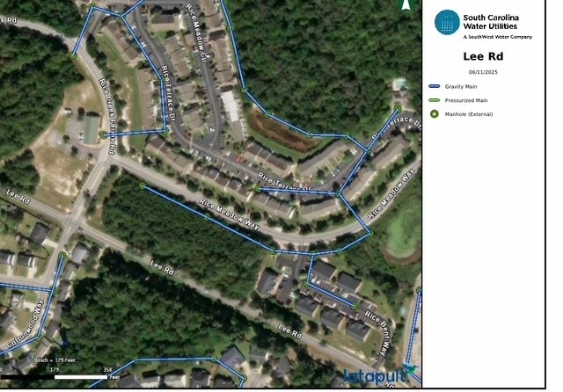Click the Manhole (External) legend label
Viewport: 563px width, 392px height.
tap(469, 114)
